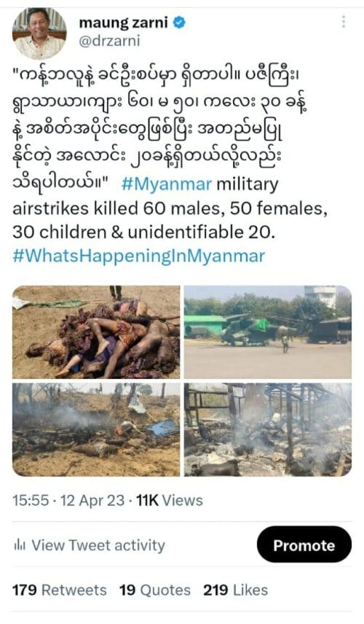Click the 15:55 timestamp
Screen dimensions: 364x624
point(31,500)
